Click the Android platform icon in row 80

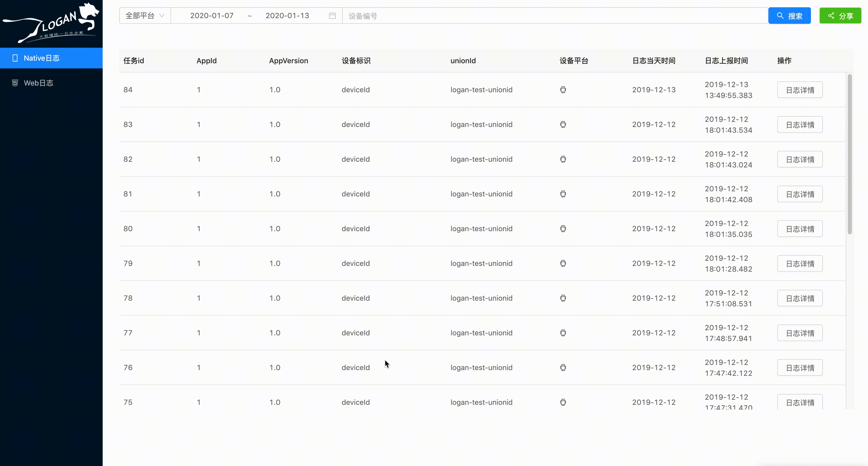(x=563, y=228)
